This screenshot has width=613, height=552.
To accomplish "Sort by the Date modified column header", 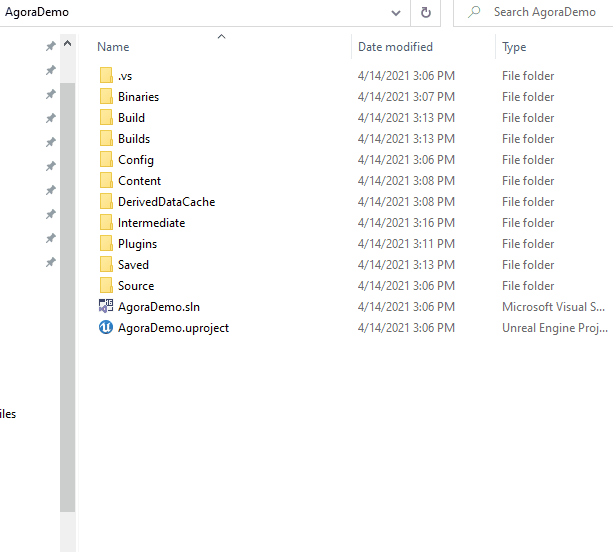I will point(395,47).
